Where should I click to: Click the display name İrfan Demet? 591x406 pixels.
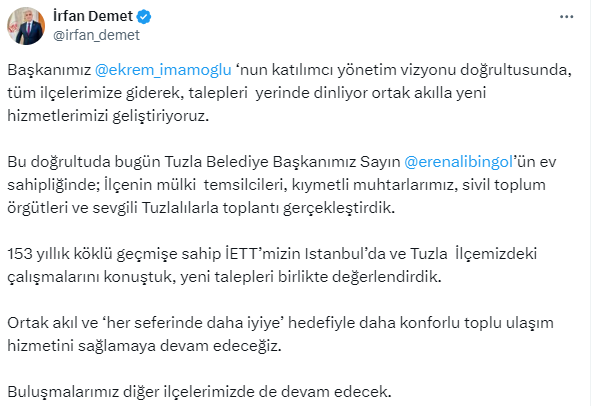[93, 16]
